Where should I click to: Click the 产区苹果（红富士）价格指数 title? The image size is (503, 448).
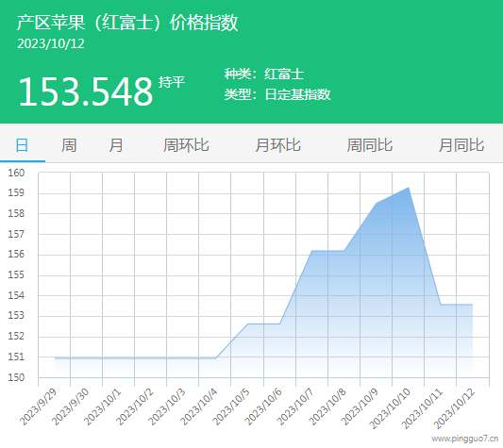pyautogui.click(x=127, y=23)
